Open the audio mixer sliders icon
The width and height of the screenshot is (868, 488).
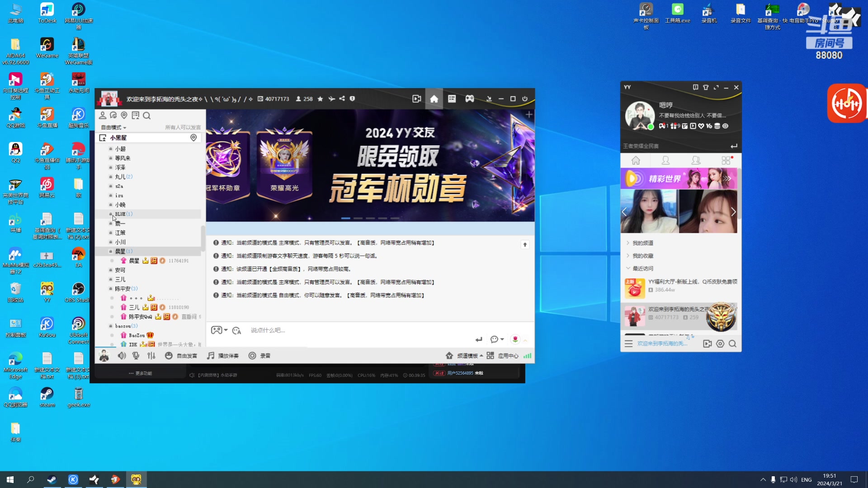point(151,356)
